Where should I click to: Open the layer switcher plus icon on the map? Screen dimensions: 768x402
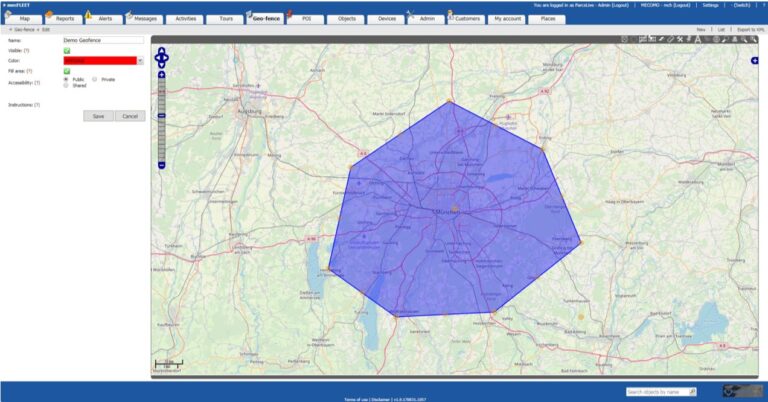[755, 60]
